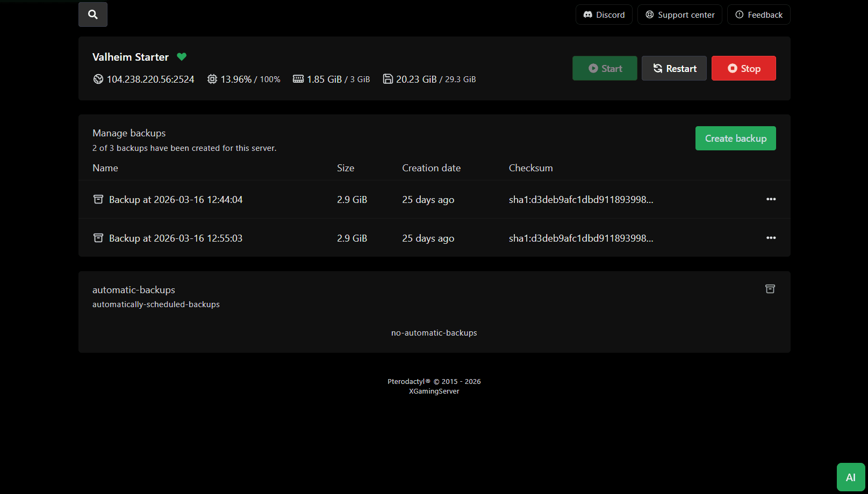Screen dimensions: 868x494
Task: Click 'Manage backups' heading
Action: 129,133
